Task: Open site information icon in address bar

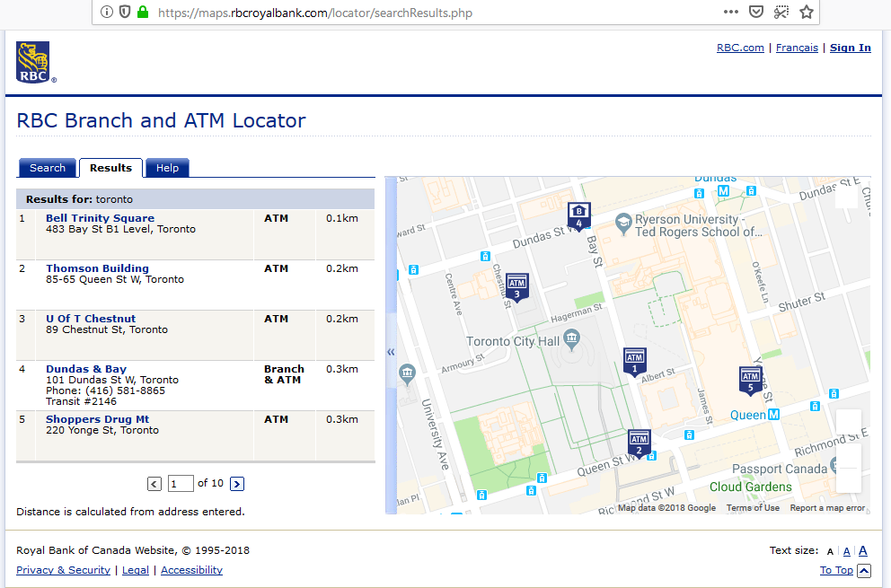Action: pos(107,12)
